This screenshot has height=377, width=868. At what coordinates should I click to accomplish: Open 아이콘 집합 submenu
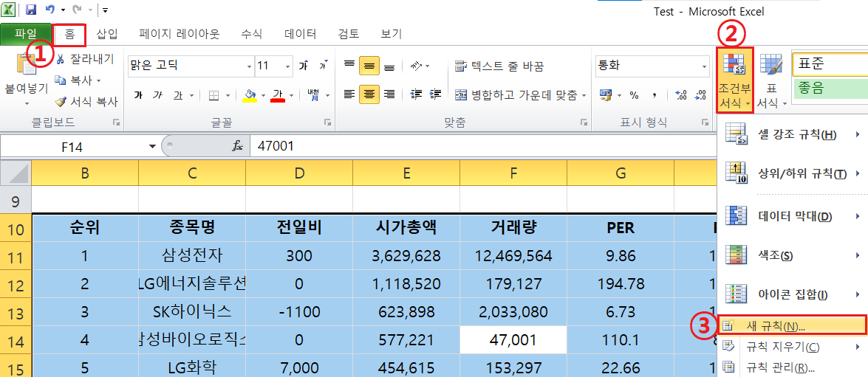(x=792, y=294)
